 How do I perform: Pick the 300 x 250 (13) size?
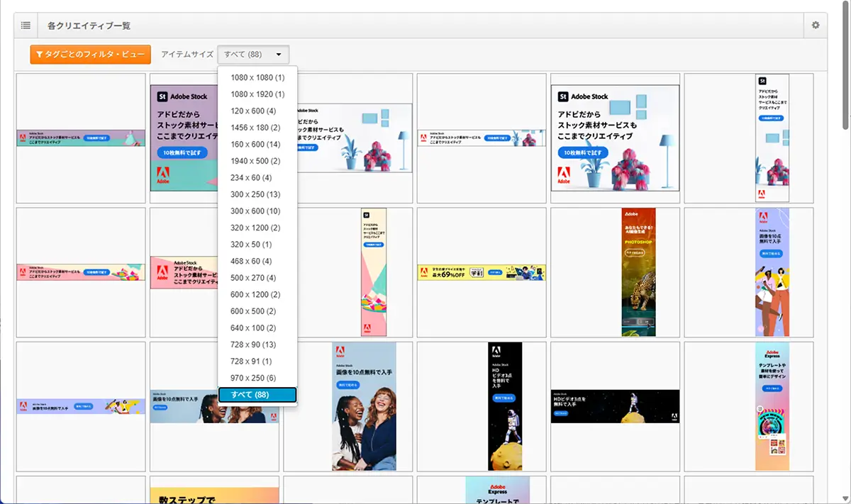(x=257, y=194)
